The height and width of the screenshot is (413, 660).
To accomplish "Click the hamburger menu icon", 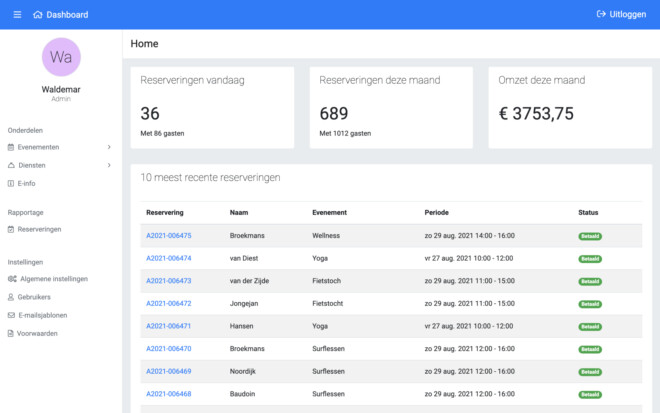I will click(17, 14).
